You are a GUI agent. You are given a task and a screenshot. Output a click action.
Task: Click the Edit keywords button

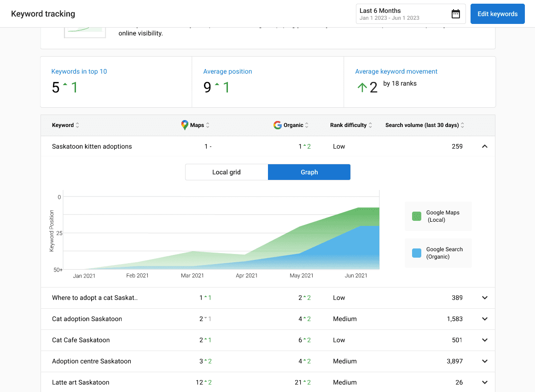(x=497, y=14)
